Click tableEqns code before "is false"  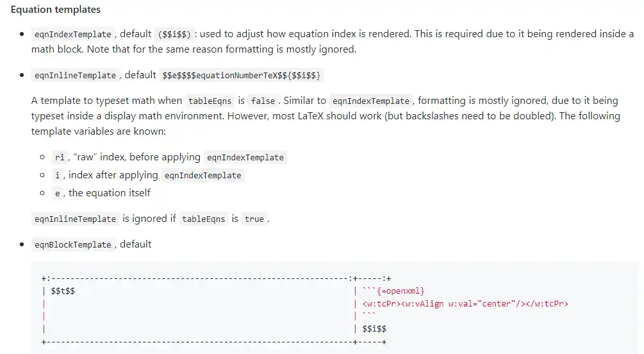(x=210, y=101)
